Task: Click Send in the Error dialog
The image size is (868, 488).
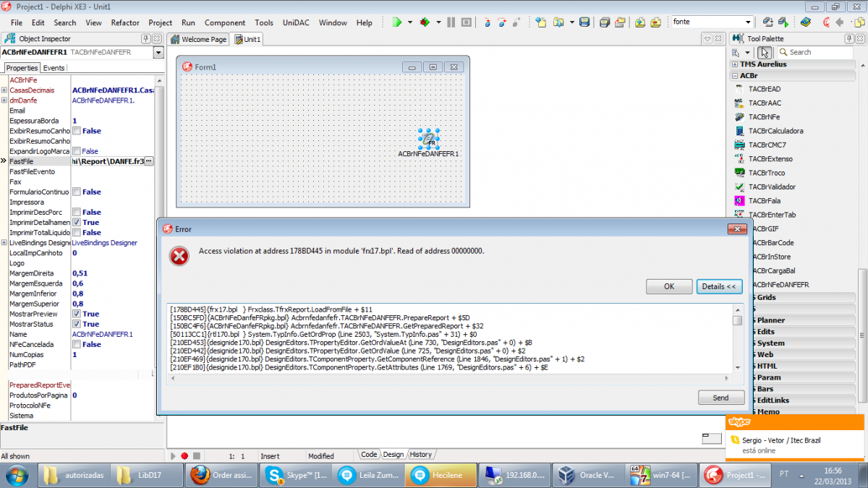Action: tap(721, 398)
